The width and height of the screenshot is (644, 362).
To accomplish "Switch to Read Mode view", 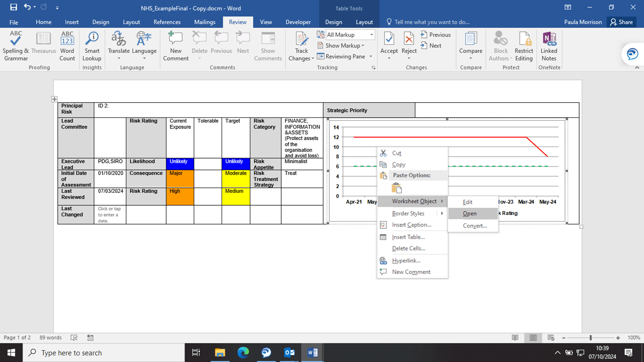I will (x=515, y=338).
